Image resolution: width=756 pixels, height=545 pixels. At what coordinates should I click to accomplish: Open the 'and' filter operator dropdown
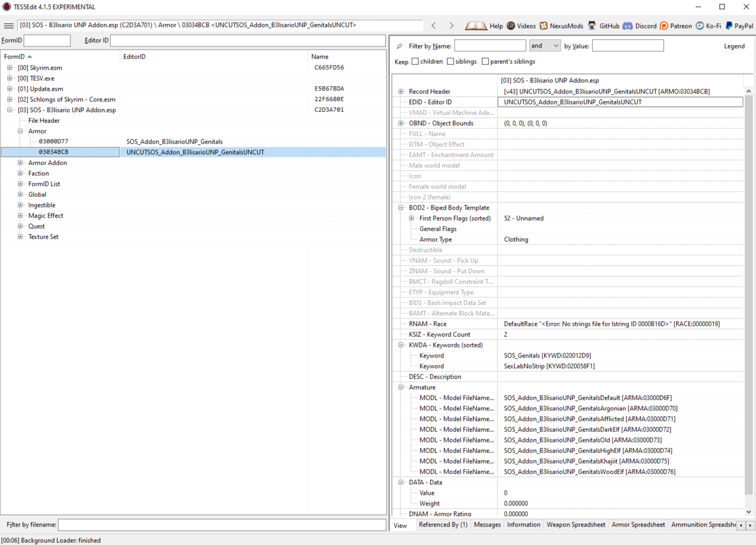pos(545,46)
